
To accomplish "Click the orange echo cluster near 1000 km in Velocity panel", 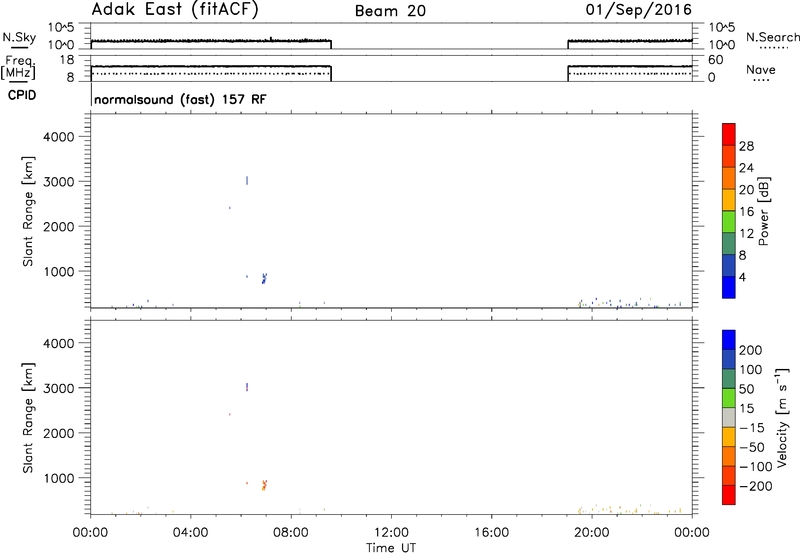I will click(264, 485).
